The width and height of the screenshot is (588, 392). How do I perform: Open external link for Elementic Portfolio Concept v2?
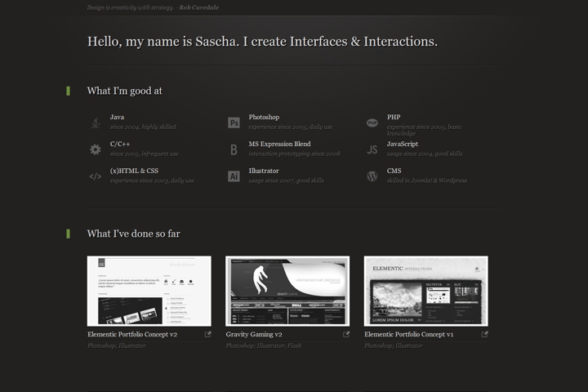pyautogui.click(x=207, y=334)
